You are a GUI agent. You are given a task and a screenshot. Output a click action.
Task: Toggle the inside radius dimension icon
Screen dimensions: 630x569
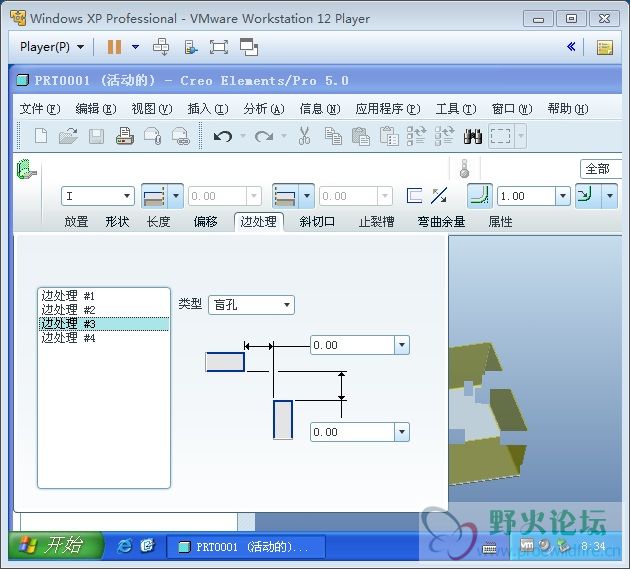tap(588, 196)
